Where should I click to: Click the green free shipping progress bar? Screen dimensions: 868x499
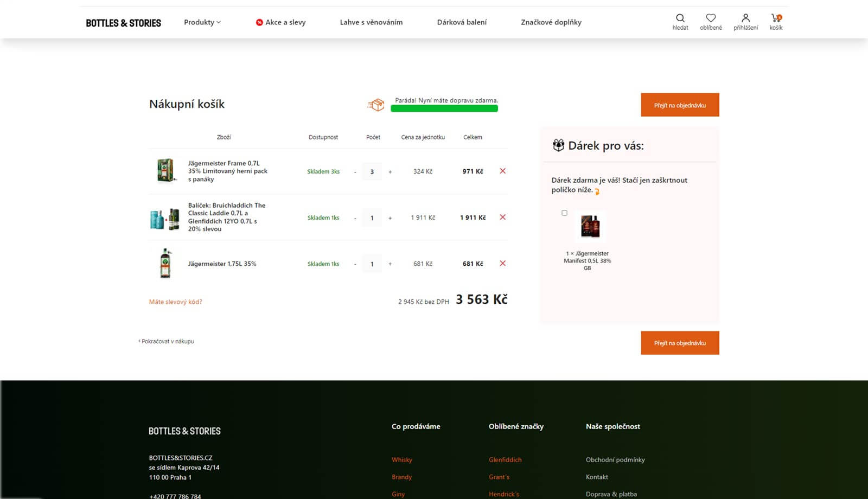point(444,108)
